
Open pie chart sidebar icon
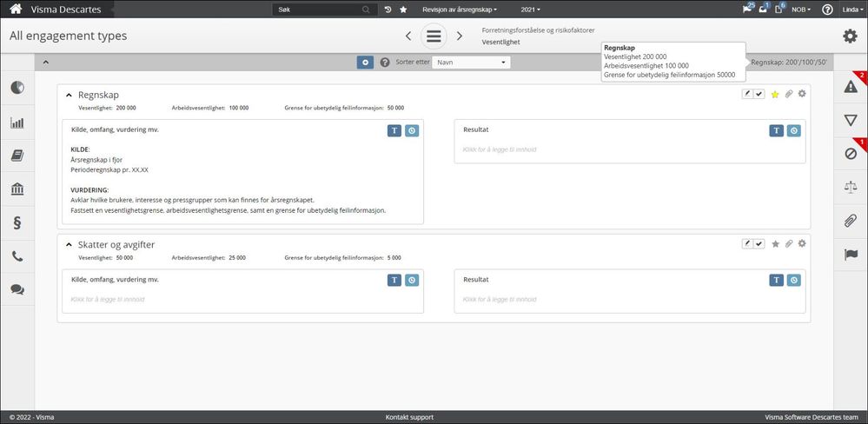17,88
